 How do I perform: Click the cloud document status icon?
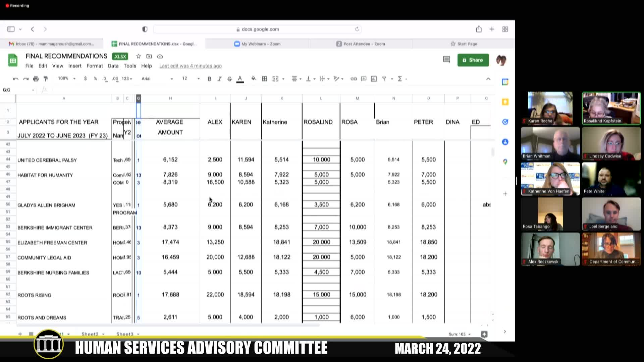point(160,56)
